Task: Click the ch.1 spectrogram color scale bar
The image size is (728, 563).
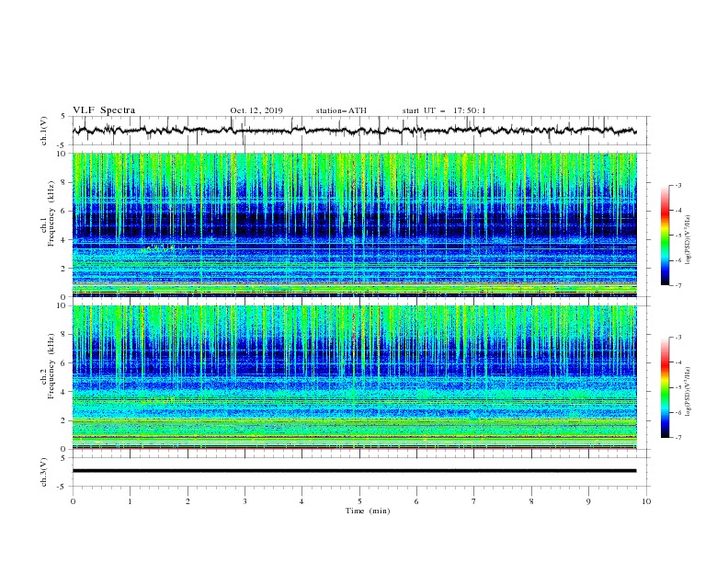Action: coord(665,236)
